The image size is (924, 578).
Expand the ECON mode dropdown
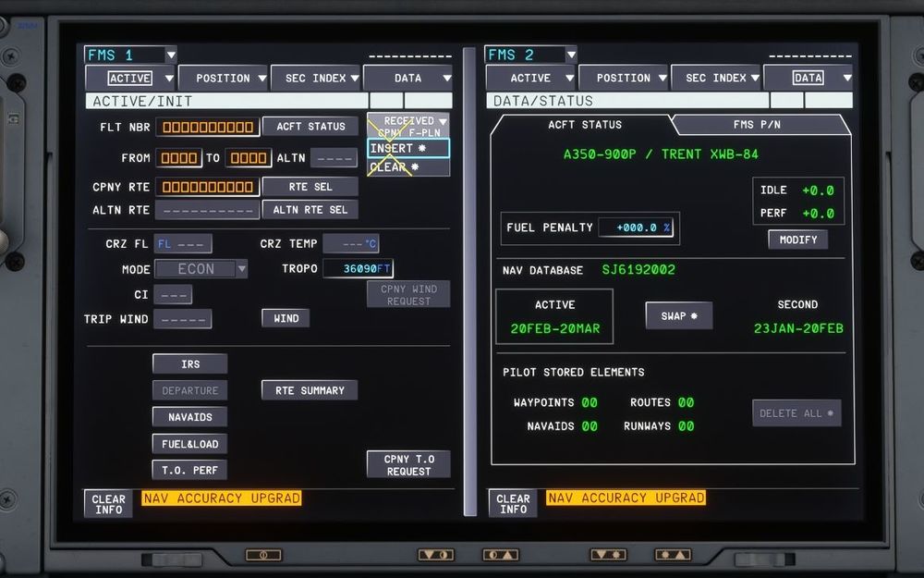click(201, 269)
